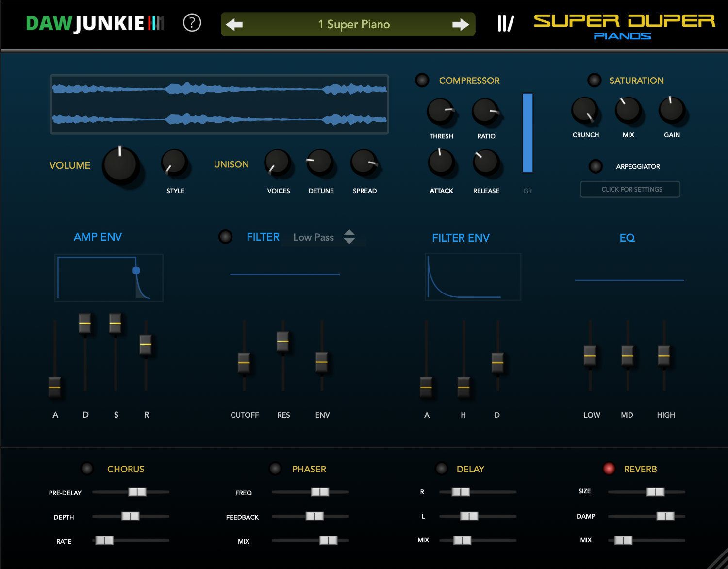This screenshot has width=728, height=569.
Task: Go to previous preset with left arrow
Action: (234, 24)
